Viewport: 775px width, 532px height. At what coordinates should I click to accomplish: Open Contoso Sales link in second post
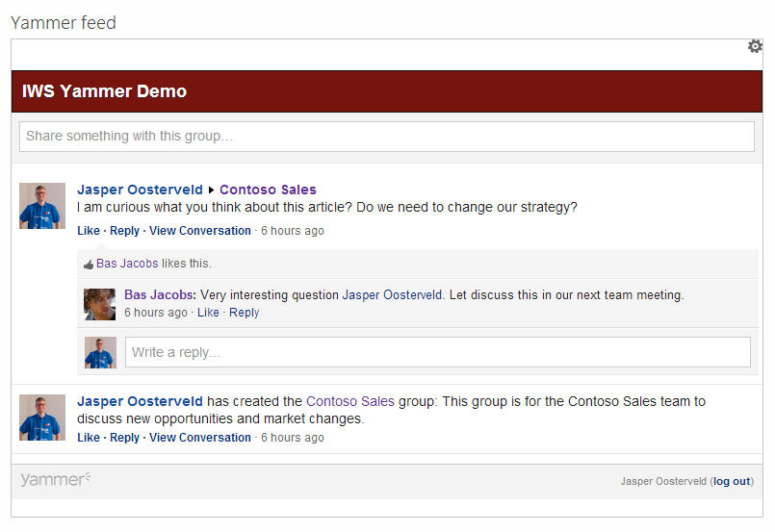click(350, 401)
